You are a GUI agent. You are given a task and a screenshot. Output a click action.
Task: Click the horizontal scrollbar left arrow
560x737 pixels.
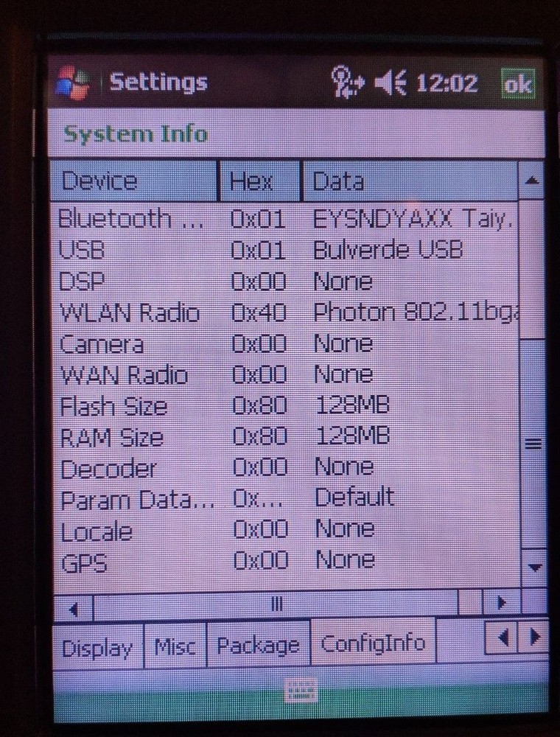(73, 609)
